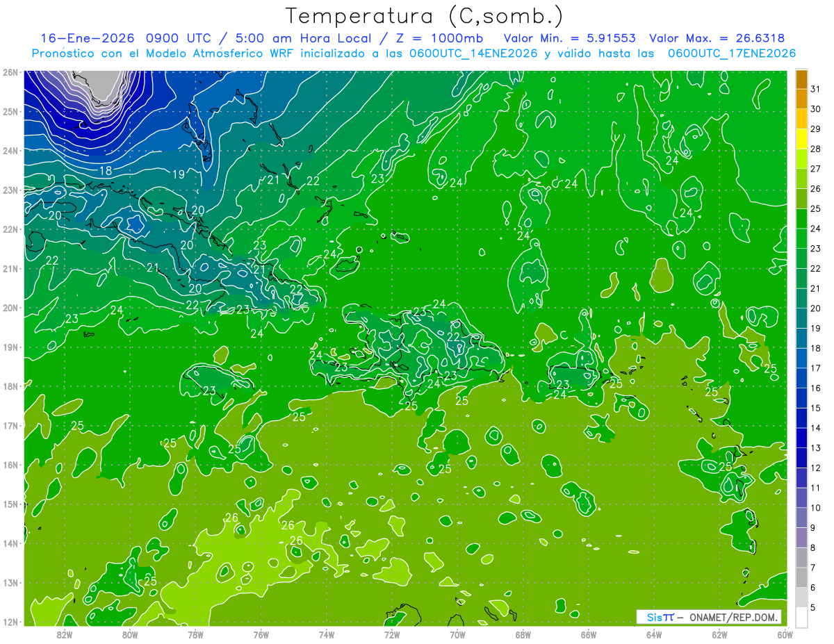This screenshot has width=834, height=644.
Task: Click the 14N latitude axis label
Action: click(10, 543)
